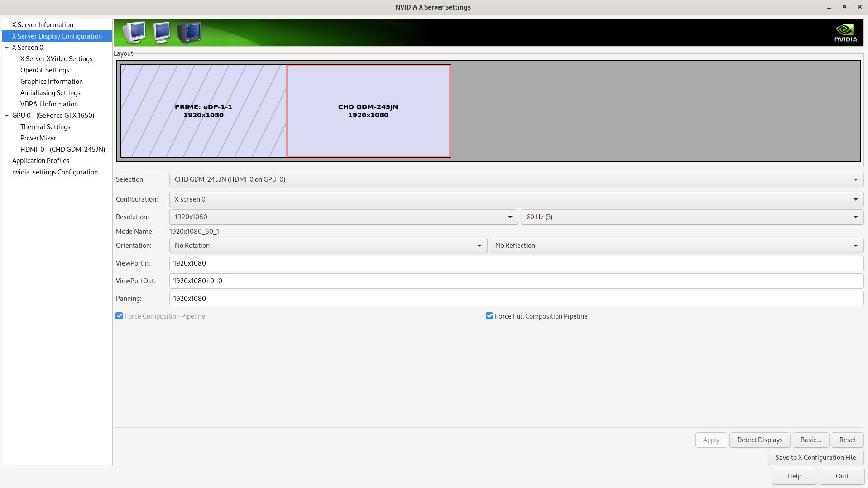This screenshot has height=488, width=868.
Task: Select CHD GDM-245JN display in layout
Action: point(368,111)
